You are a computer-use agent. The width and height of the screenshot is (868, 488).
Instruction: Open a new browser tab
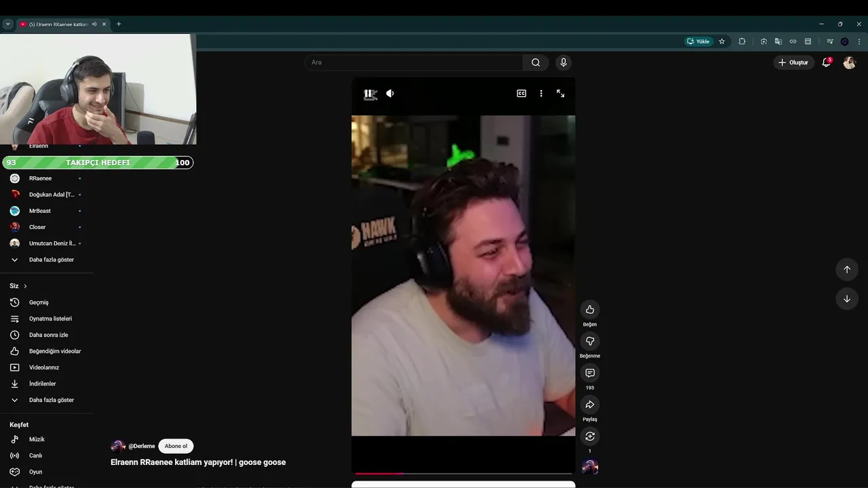point(119,24)
